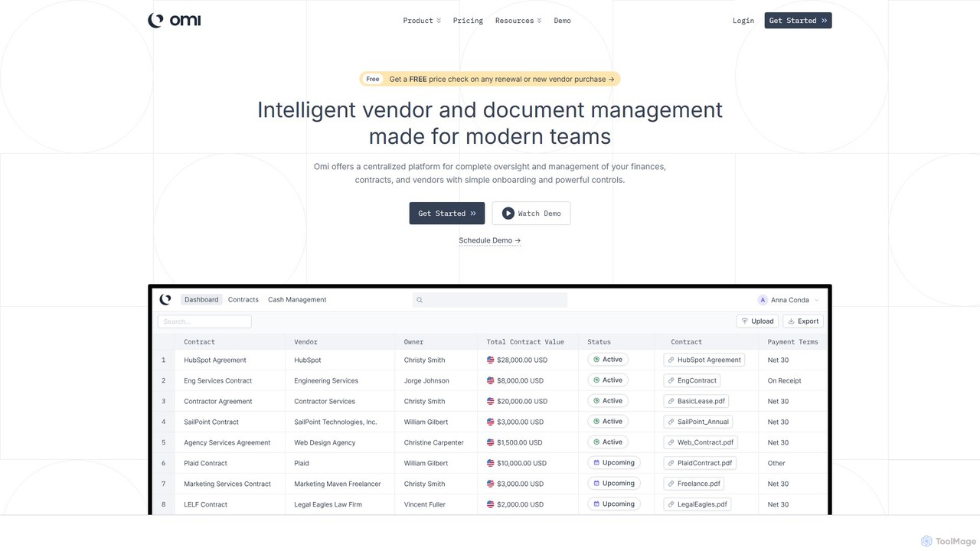Click the US flag in the Marketing Services Contract row
Viewport: 980px width, 551px height.
[491, 484]
